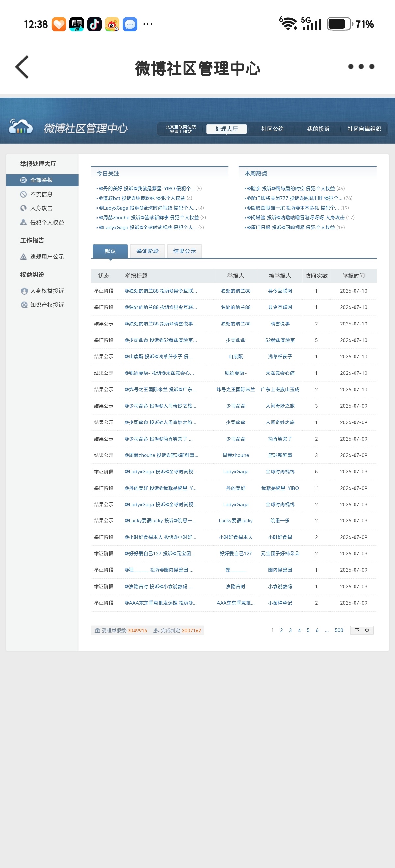
Task: Open @舱门即将关闭777 投诉 link
Action: coord(295,198)
